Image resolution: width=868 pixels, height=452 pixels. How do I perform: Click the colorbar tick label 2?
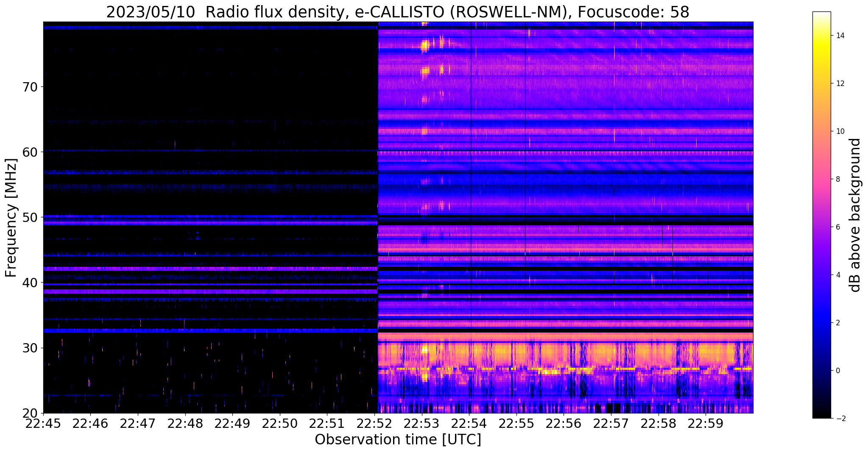837,323
